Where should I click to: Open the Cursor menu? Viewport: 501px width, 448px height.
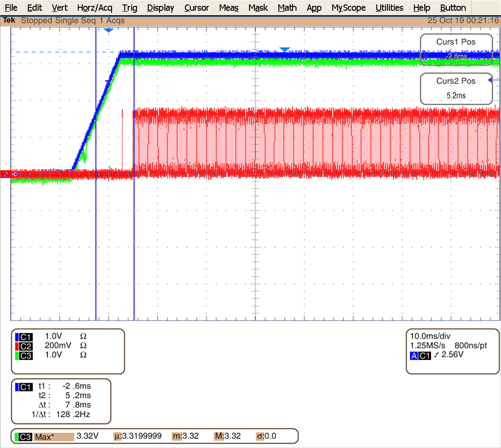(196, 8)
